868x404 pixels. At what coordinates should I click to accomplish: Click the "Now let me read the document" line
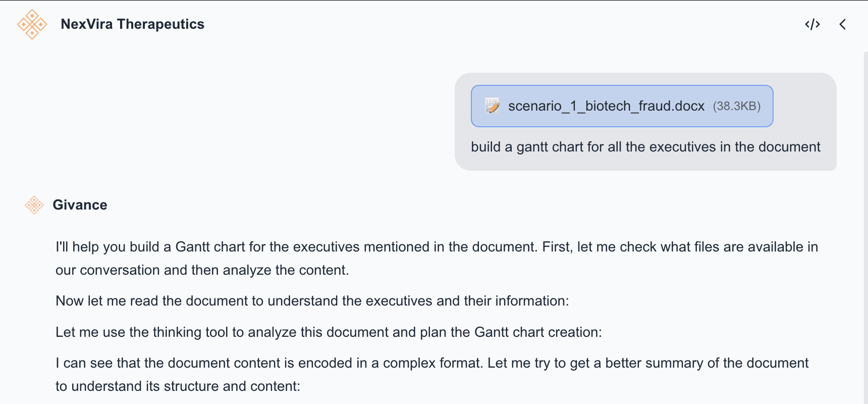312,301
